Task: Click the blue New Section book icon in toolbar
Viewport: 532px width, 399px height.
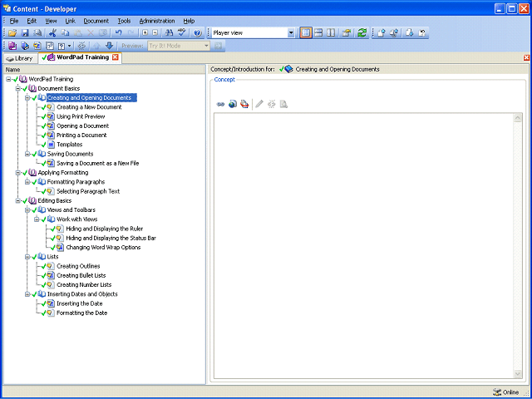Action: [x=25, y=46]
